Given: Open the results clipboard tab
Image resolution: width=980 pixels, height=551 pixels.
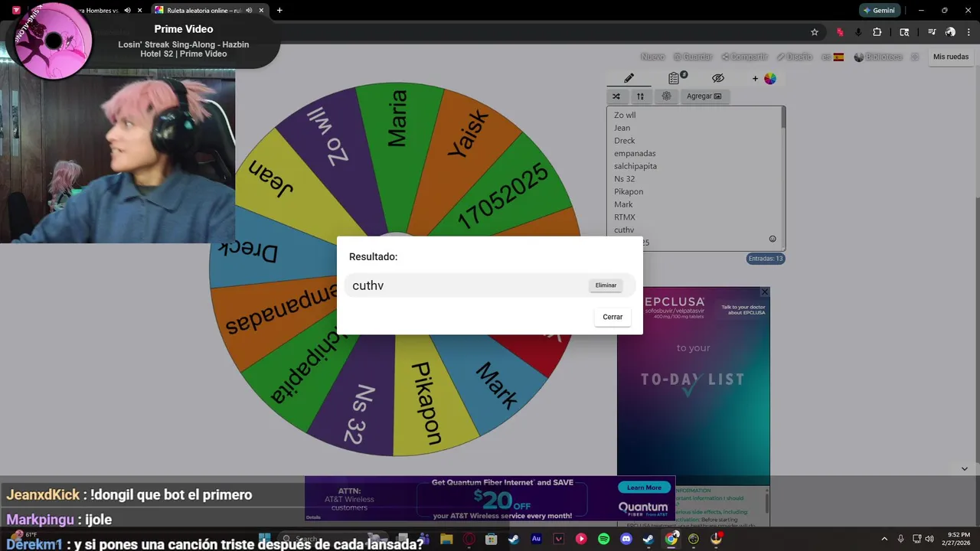Looking at the screenshot, I should [674, 78].
